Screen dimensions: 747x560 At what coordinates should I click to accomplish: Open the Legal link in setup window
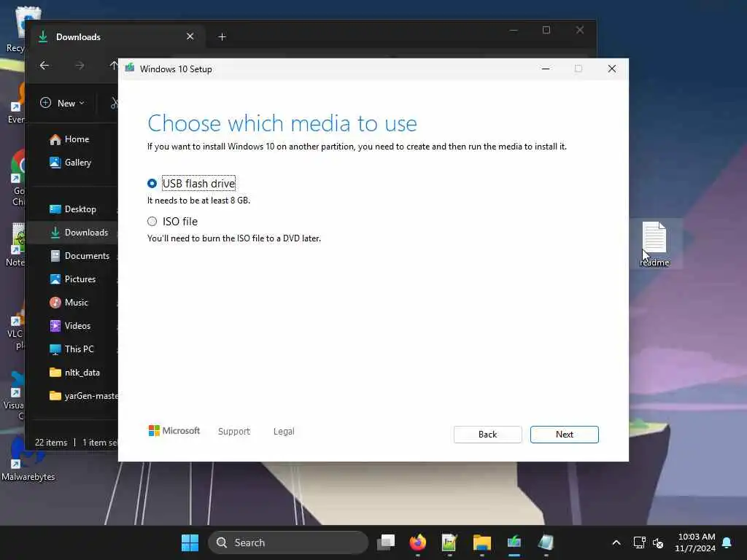tap(284, 432)
